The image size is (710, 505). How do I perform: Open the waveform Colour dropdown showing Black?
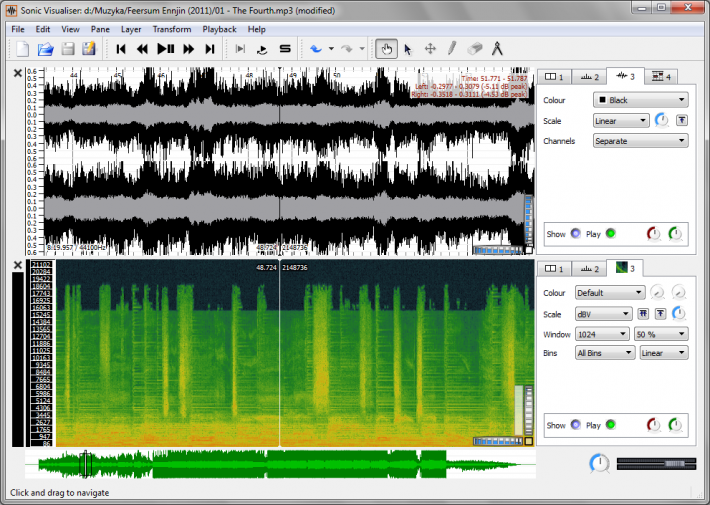click(x=641, y=100)
